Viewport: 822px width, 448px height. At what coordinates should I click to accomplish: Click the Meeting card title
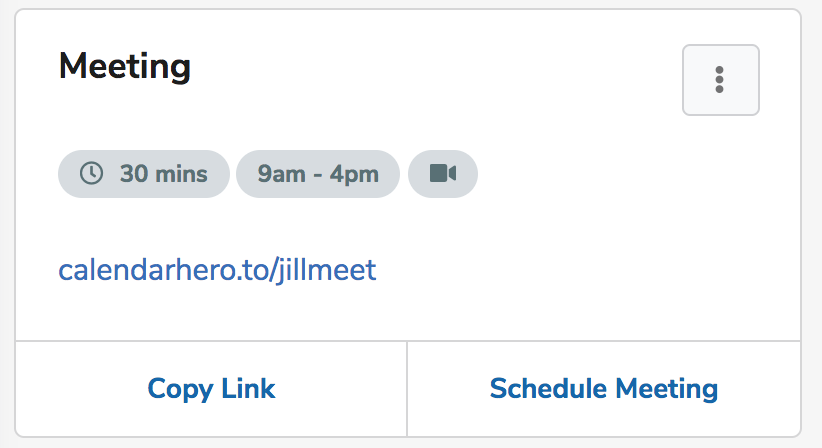pyautogui.click(x=125, y=67)
